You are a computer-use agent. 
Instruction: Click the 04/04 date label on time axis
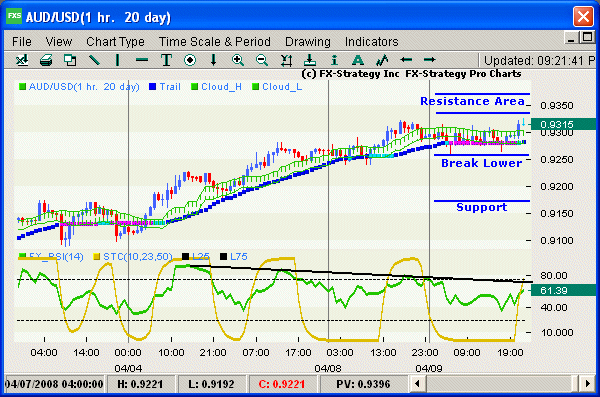pos(128,368)
